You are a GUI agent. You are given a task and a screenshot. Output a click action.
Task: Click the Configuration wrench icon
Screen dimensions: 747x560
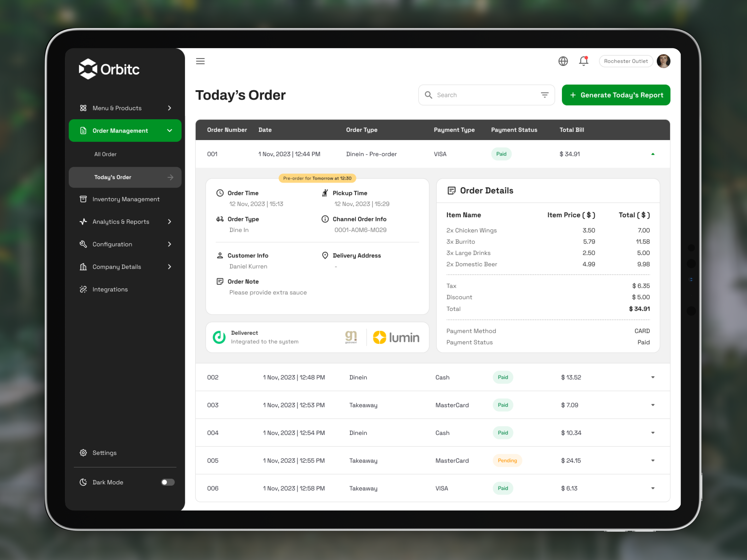83,244
